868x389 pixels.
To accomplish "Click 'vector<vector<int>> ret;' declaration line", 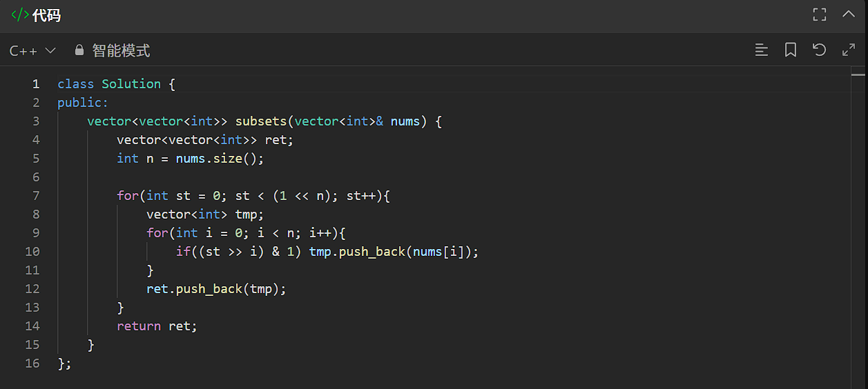I will [205, 140].
